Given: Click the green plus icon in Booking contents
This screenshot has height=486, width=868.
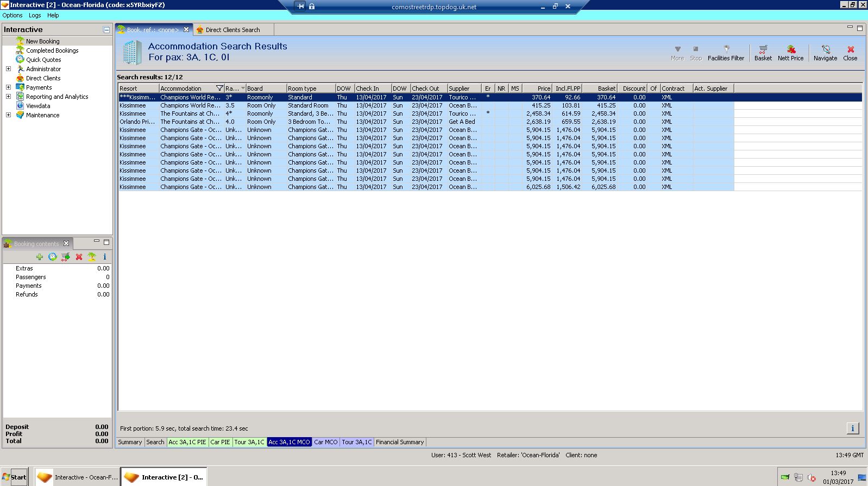Looking at the screenshot, I should coord(40,257).
